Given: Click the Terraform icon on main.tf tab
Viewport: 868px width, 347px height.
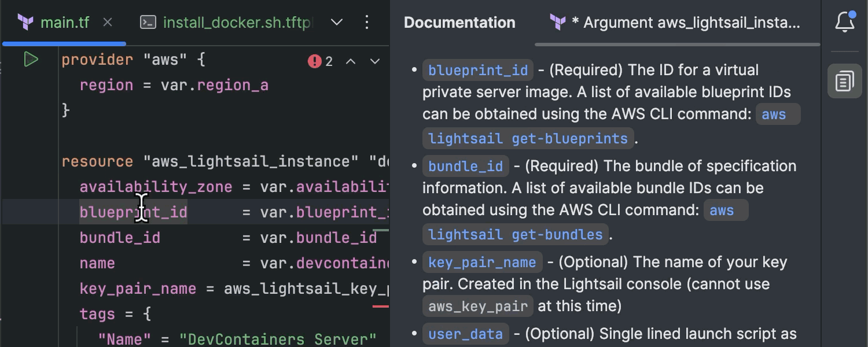Looking at the screenshot, I should coord(25,23).
